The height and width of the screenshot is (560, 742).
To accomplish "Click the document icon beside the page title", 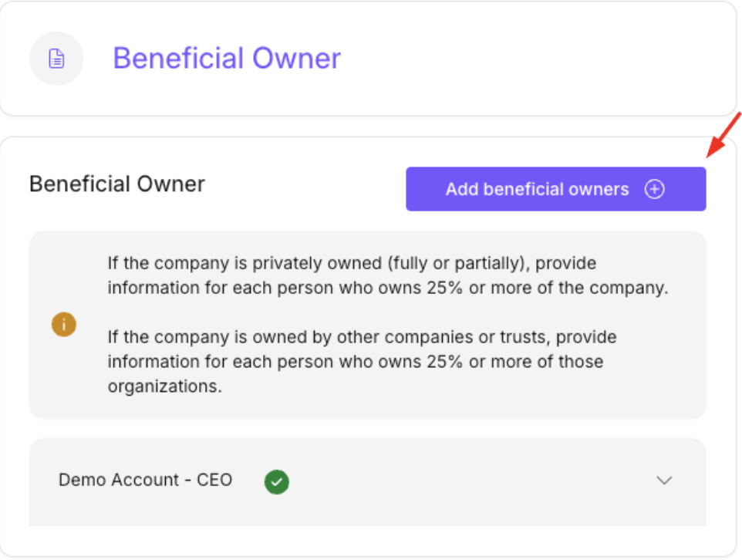I will coord(56,59).
